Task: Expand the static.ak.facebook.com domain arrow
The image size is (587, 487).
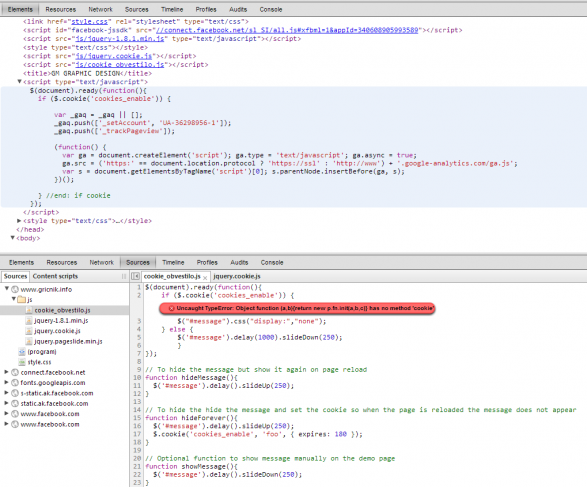Action: click(x=6, y=403)
